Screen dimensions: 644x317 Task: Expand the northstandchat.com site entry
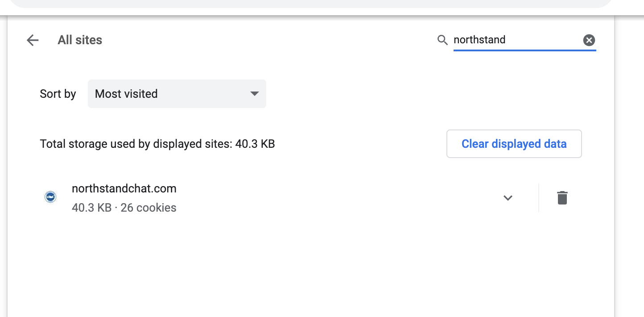click(x=508, y=198)
